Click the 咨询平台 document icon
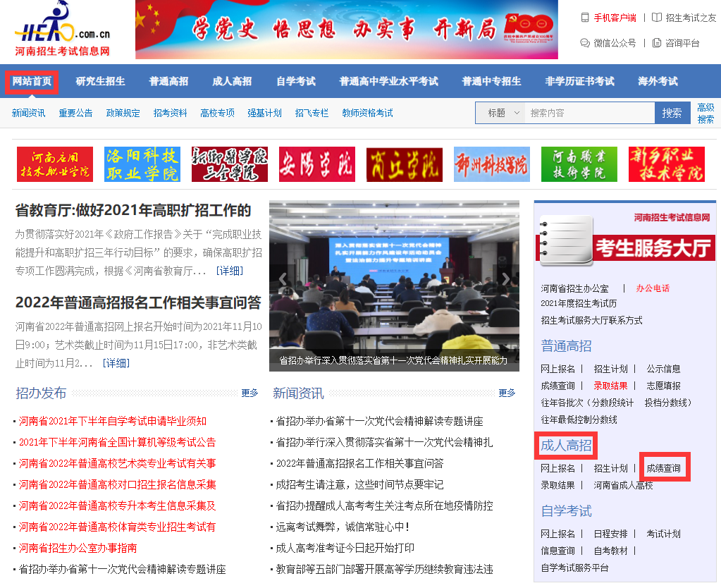The image size is (721, 588). 656,43
